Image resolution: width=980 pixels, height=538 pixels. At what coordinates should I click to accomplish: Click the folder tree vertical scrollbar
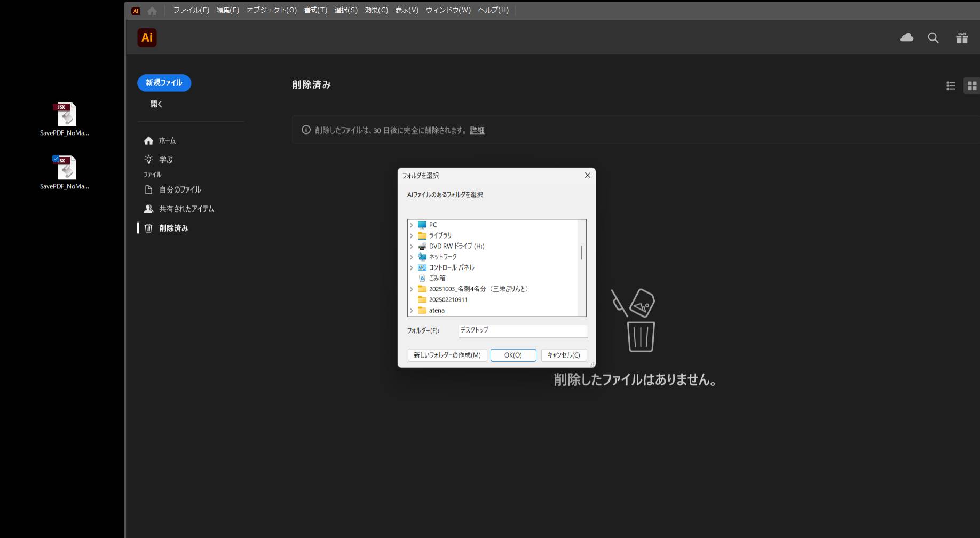point(582,252)
